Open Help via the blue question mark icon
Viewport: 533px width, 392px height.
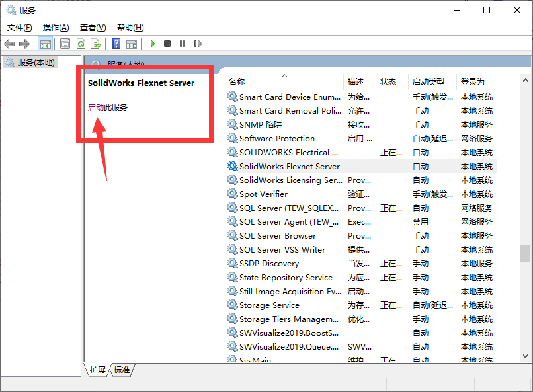tap(116, 44)
